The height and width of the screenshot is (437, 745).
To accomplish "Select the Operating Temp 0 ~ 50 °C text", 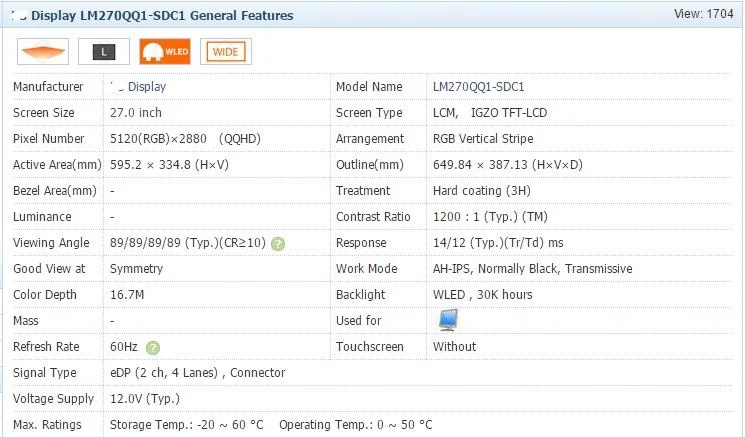I will click(x=356, y=425).
